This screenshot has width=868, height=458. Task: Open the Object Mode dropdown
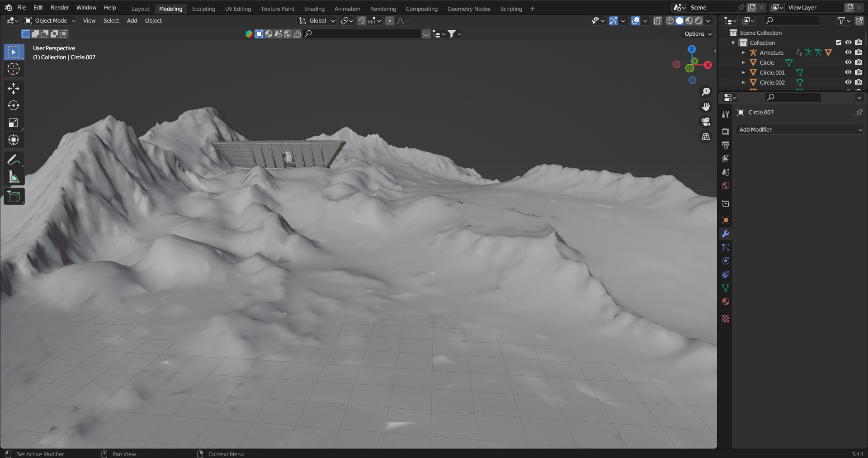[50, 21]
